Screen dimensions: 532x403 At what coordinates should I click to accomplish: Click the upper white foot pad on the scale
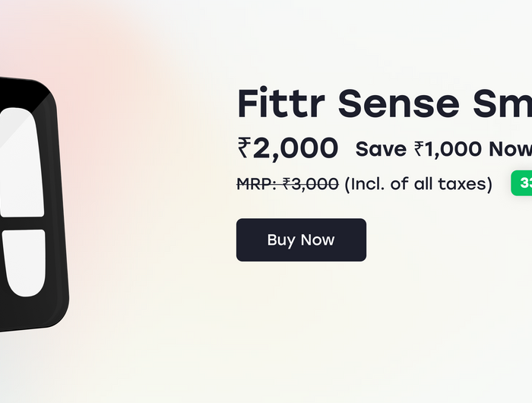(21, 162)
